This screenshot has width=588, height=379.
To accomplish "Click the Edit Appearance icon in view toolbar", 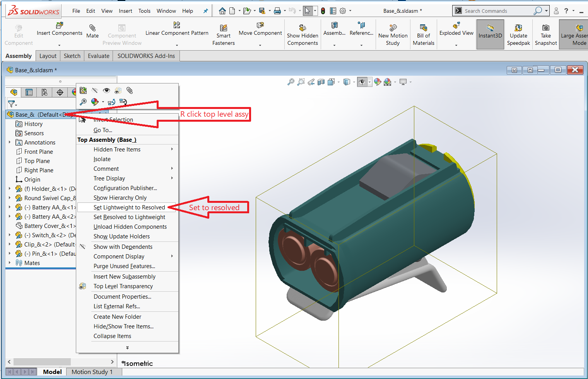I will [x=378, y=82].
